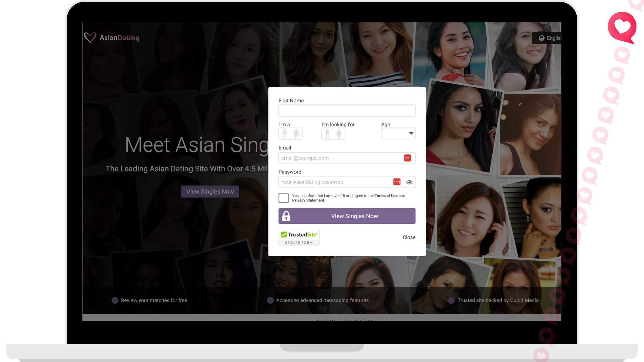Open the Terms of Use link
Image resolution: width=644 pixels, height=362 pixels.
coord(386,196)
